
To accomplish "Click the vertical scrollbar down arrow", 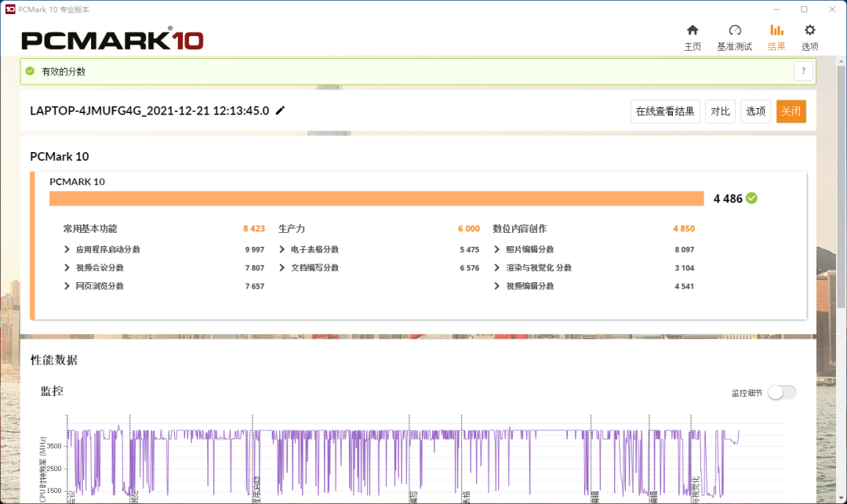I will coord(841,498).
